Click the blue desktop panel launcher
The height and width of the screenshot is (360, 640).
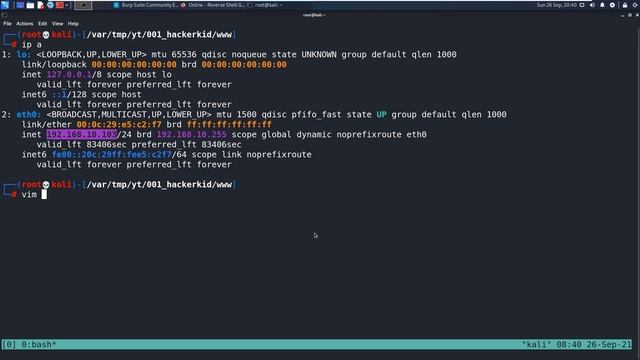[x=20, y=5]
